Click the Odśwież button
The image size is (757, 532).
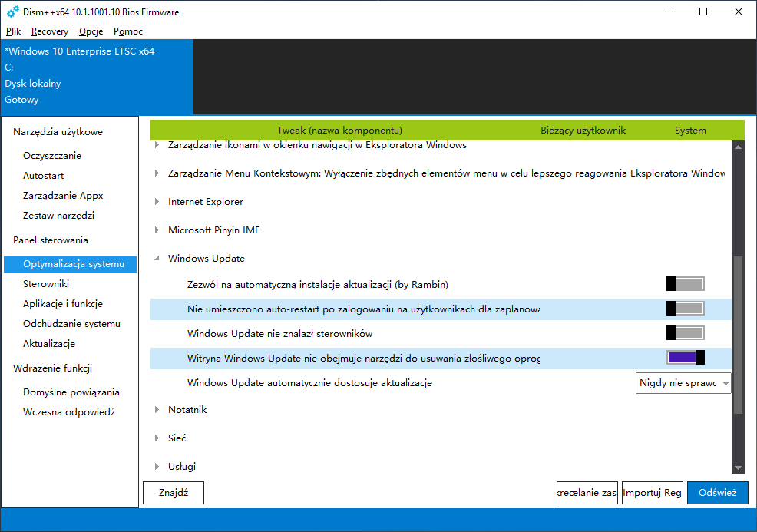pyautogui.click(x=717, y=493)
